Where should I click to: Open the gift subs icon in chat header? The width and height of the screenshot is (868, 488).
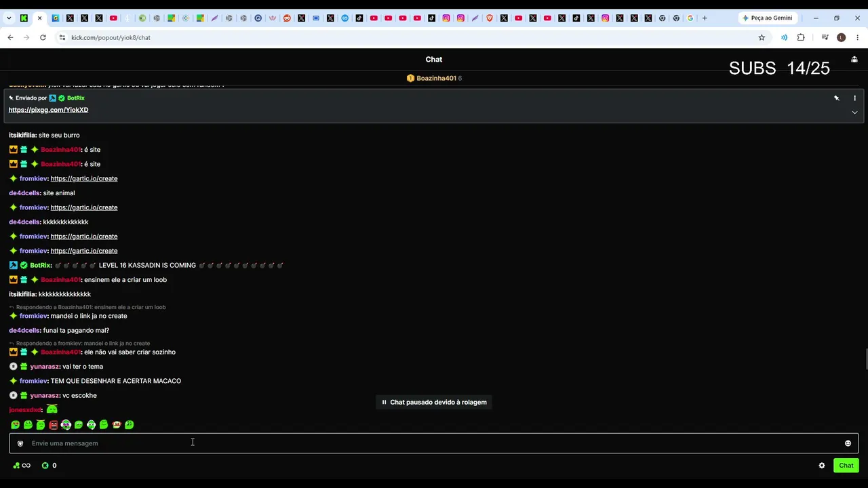(854, 60)
